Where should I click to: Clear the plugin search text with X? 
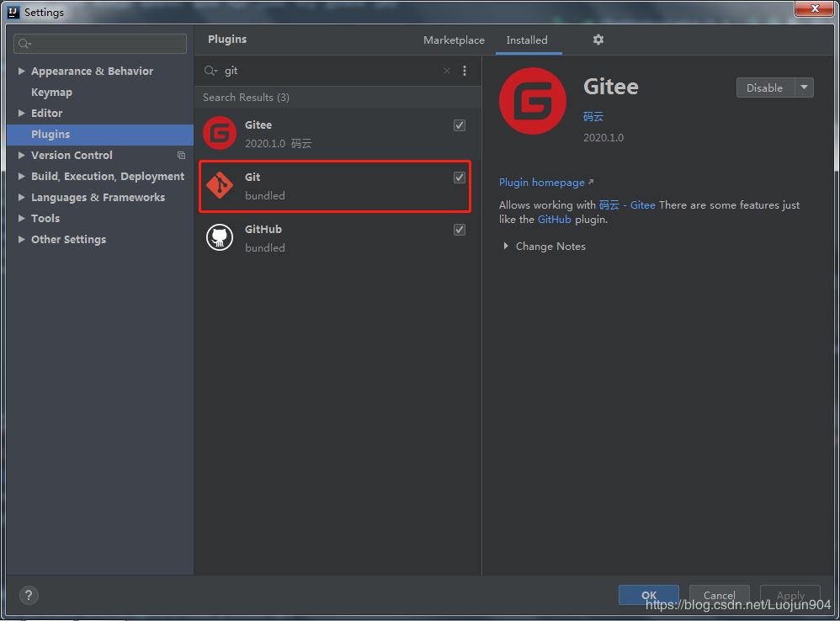pos(446,71)
